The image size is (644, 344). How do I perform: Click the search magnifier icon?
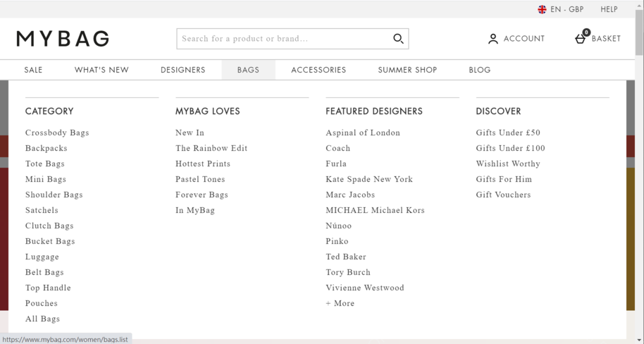tap(398, 39)
